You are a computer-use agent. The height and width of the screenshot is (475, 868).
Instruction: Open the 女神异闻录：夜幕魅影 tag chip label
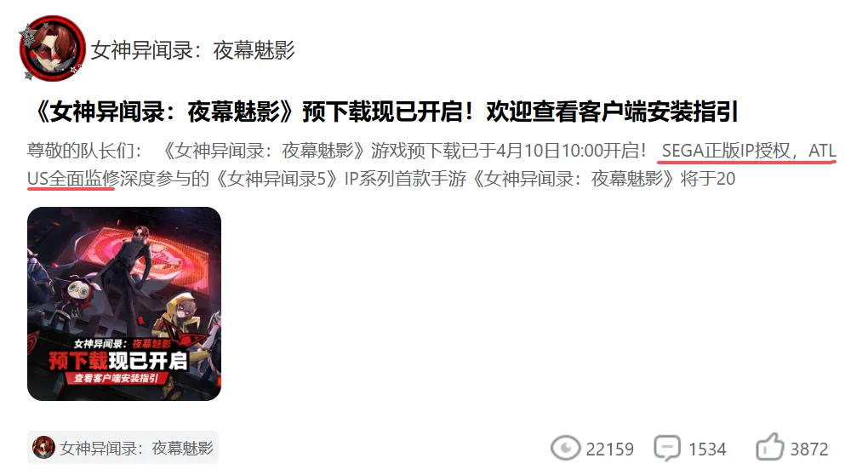[136, 448]
